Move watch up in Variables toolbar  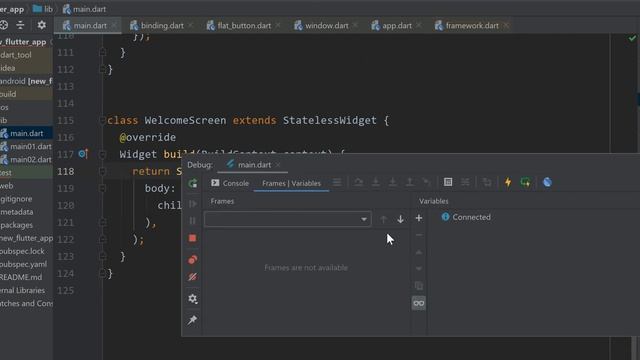click(419, 252)
